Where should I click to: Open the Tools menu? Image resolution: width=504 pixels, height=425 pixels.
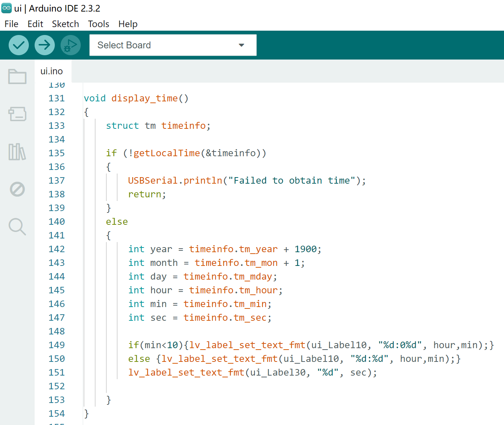pos(99,24)
